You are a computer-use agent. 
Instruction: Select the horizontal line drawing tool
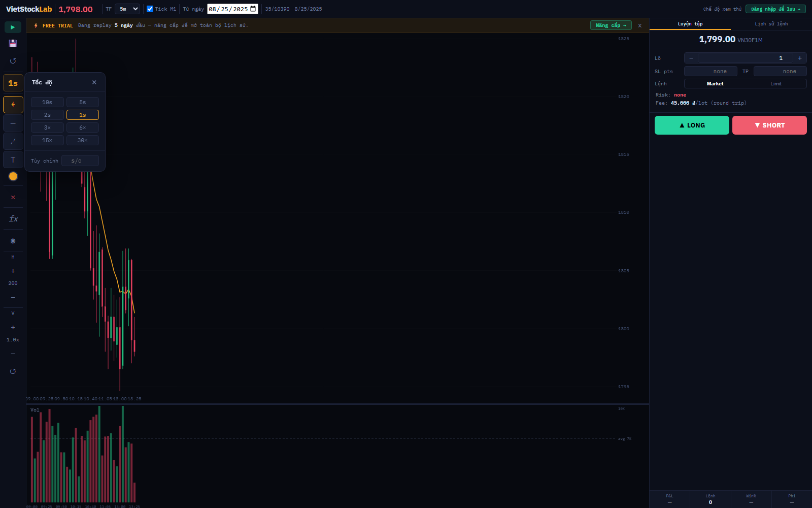tap(13, 123)
